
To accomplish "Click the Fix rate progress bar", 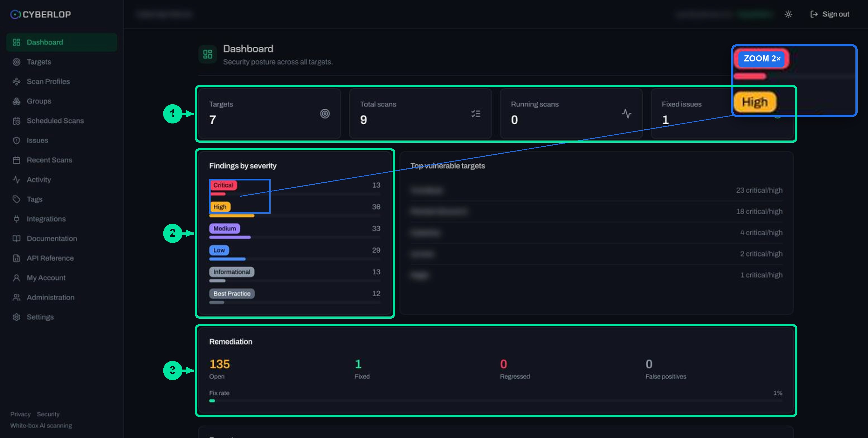I will pos(496,401).
